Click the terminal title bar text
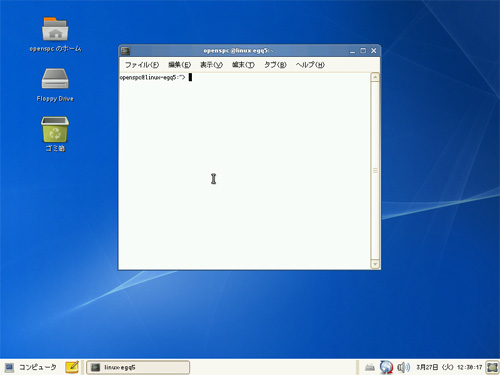This screenshot has width=500, height=375. [x=238, y=51]
